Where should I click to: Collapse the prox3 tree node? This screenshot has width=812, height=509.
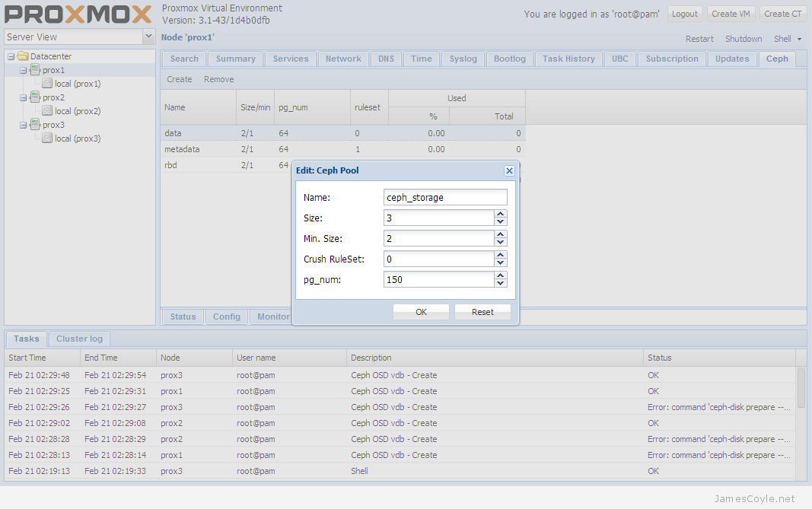tap(24, 125)
